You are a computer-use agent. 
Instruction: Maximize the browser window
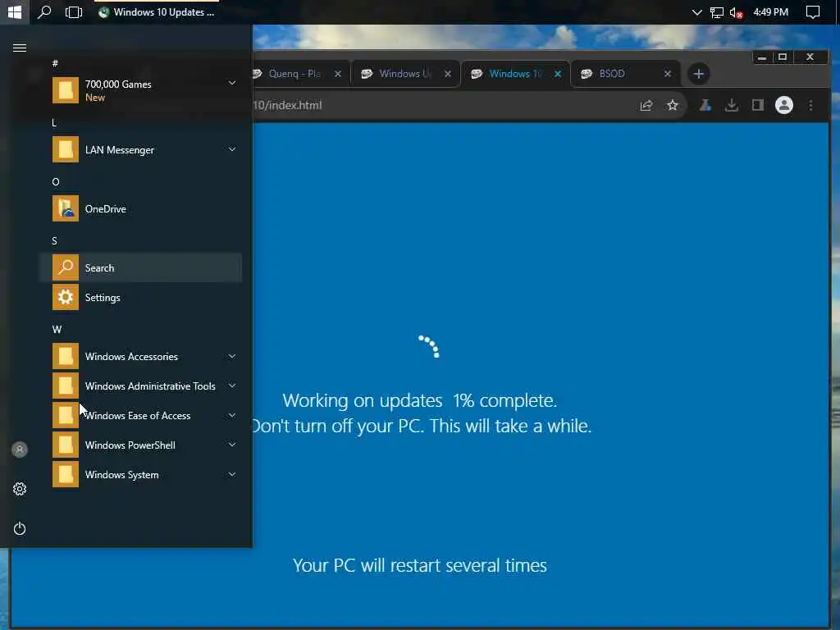pyautogui.click(x=782, y=57)
